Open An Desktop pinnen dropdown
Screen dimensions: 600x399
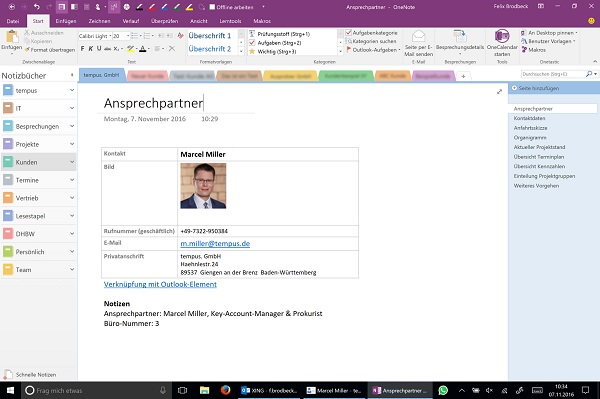point(549,33)
